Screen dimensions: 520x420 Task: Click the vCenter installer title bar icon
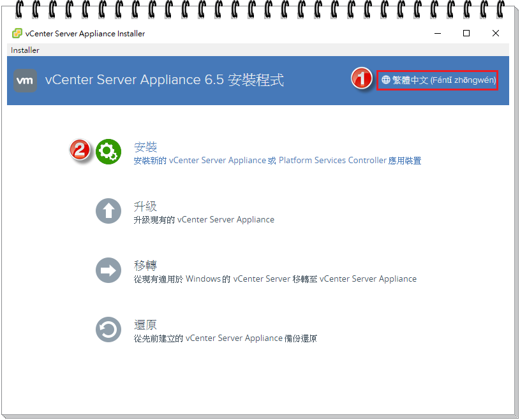pyautogui.click(x=17, y=33)
